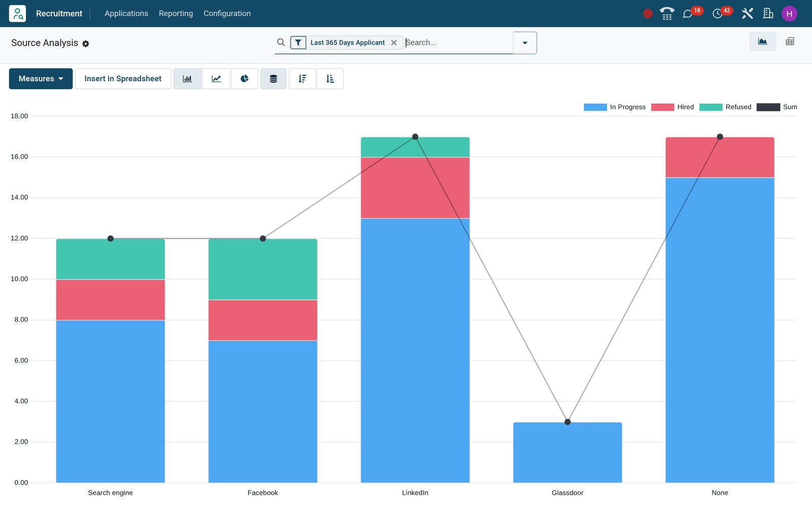Image resolution: width=812 pixels, height=508 pixels.
Task: Switch to graph view
Action: [x=762, y=42]
